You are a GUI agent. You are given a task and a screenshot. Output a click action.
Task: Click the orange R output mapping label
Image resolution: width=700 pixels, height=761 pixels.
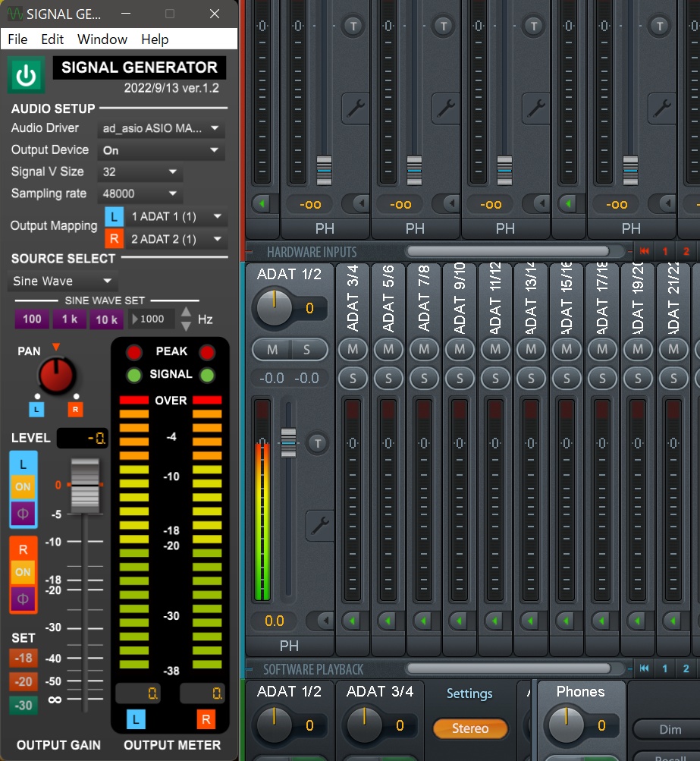point(114,239)
